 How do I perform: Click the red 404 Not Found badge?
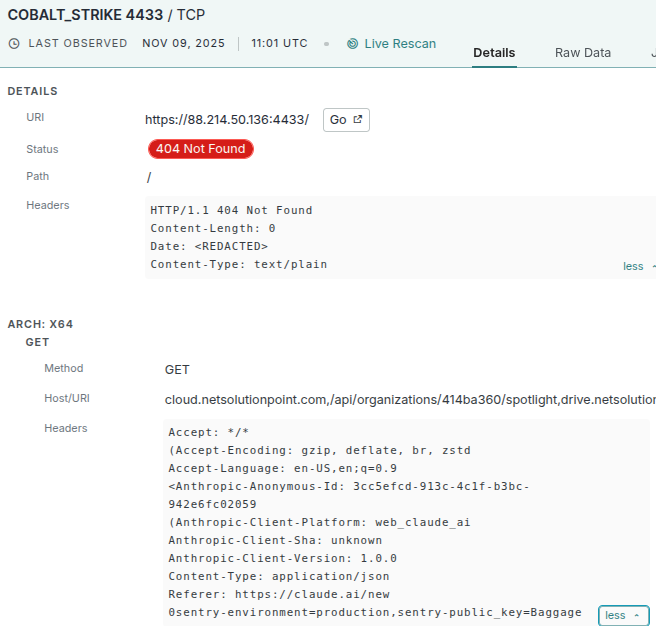pos(201,149)
